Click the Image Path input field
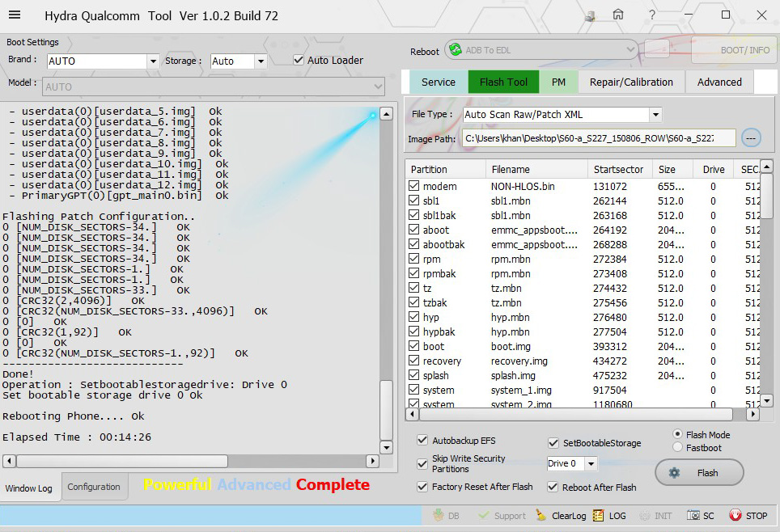The image size is (780, 532). pos(599,138)
